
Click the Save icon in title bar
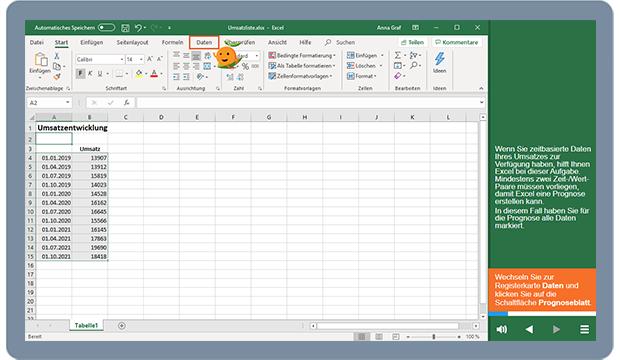pos(125,28)
